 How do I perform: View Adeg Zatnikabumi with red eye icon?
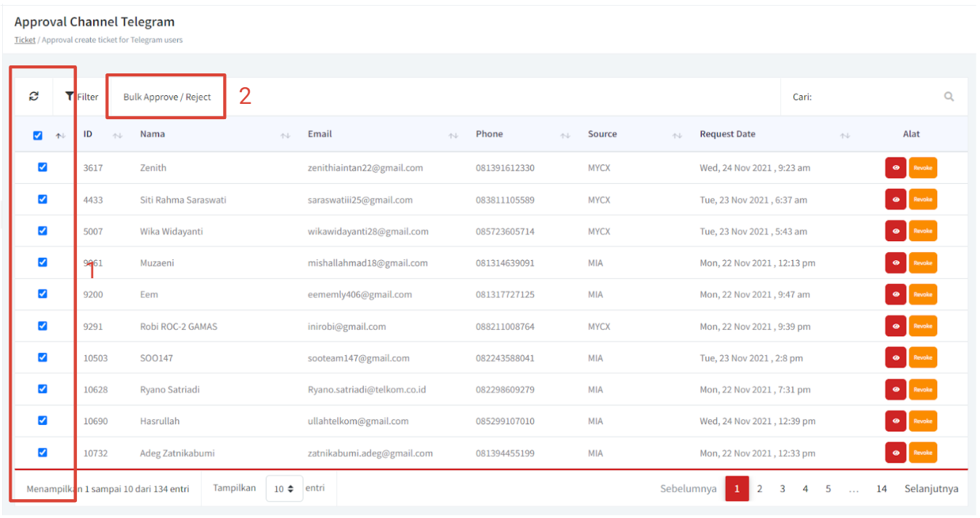[896, 453]
